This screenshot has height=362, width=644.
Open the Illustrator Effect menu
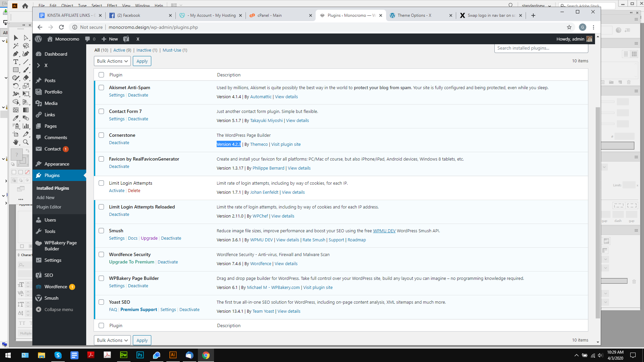click(112, 5)
